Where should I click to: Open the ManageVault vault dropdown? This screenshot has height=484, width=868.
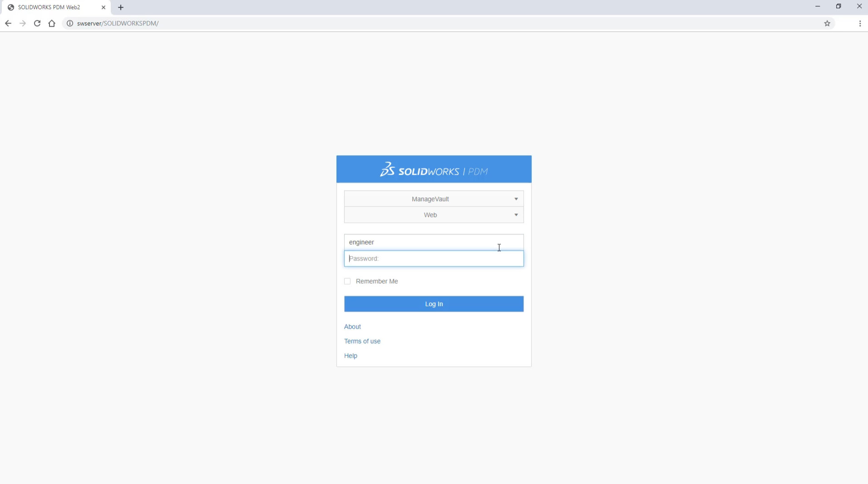(434, 199)
